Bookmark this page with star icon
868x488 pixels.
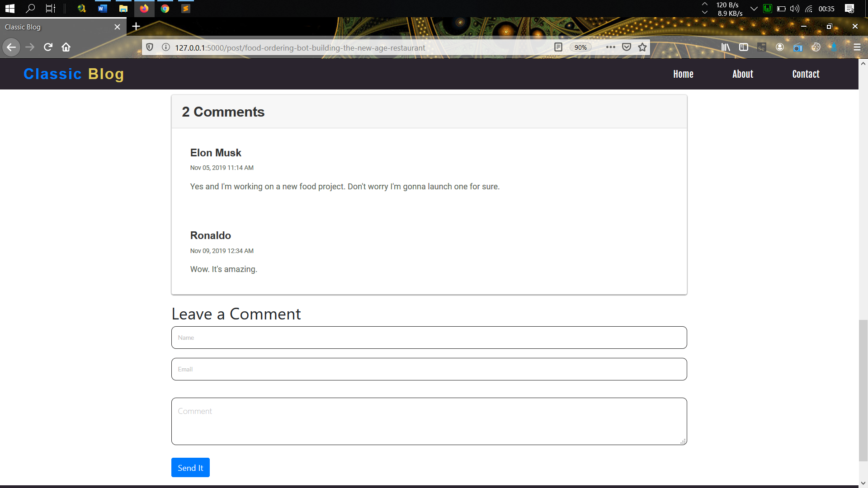coord(642,47)
